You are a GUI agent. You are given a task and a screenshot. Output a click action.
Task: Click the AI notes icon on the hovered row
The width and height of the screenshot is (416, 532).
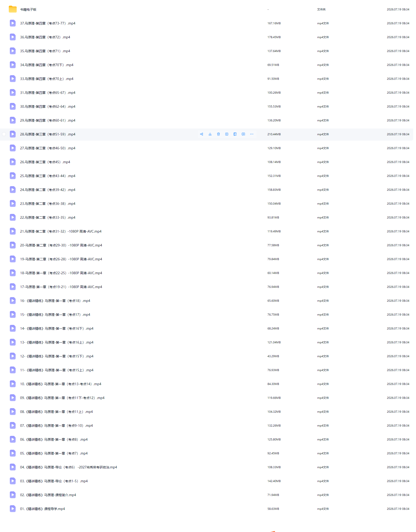tap(235, 134)
